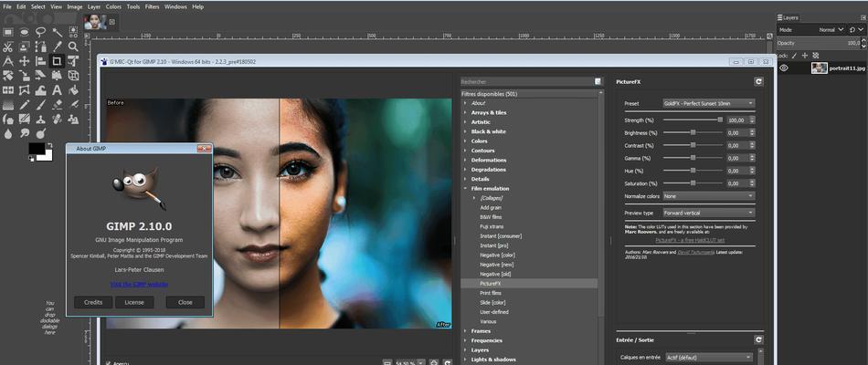Toggle visibility of portrait11.jpg layer

click(784, 68)
